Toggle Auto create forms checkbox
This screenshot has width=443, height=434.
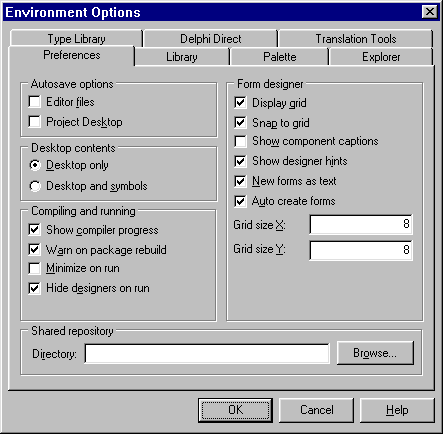(240, 201)
